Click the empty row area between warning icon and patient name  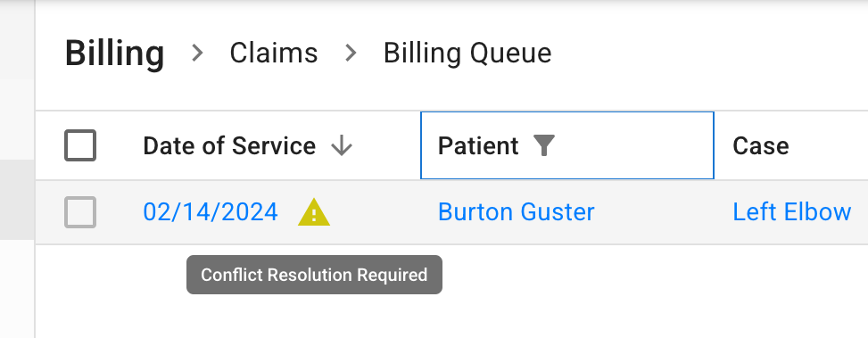[384, 212]
